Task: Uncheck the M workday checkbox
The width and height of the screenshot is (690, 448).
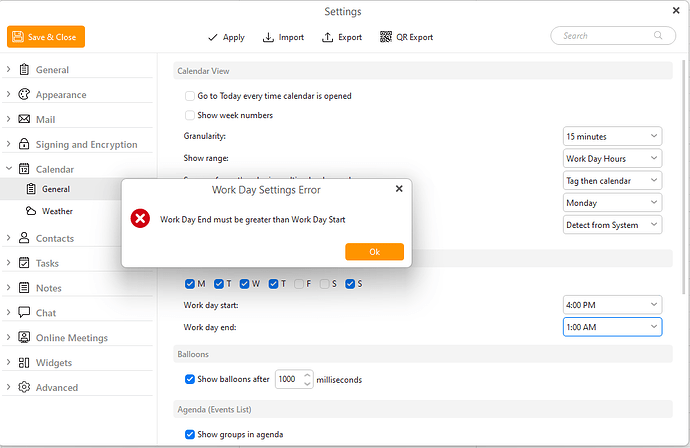Action: (x=190, y=284)
